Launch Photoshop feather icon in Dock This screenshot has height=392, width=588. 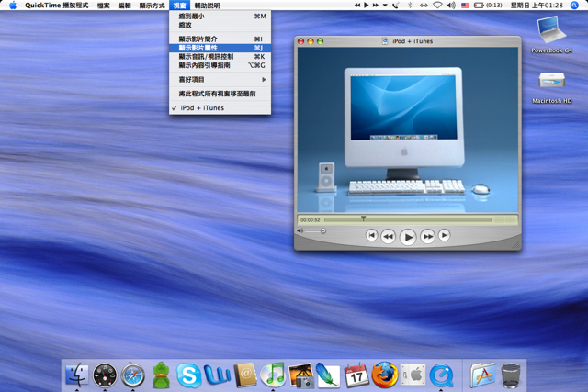click(x=328, y=375)
